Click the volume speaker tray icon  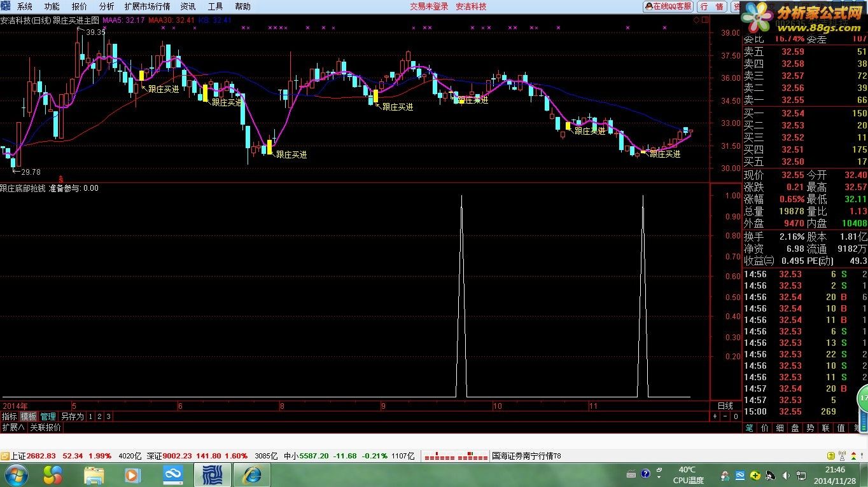click(787, 476)
